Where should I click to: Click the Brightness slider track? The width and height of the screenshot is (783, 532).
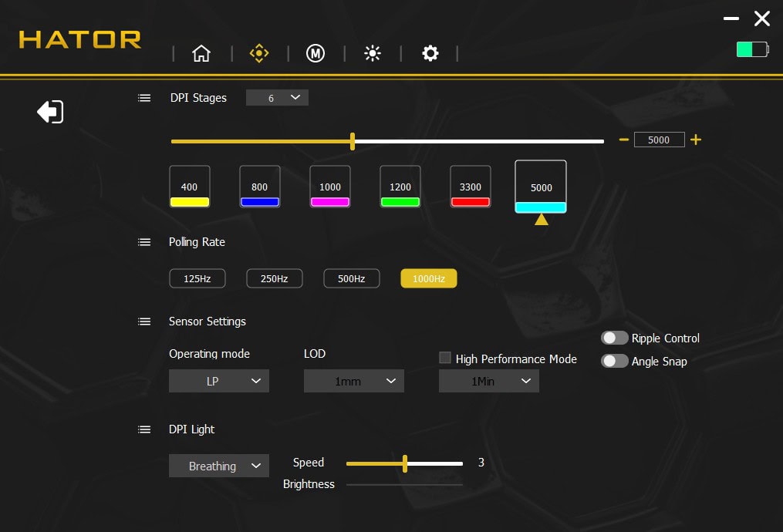tap(404, 485)
